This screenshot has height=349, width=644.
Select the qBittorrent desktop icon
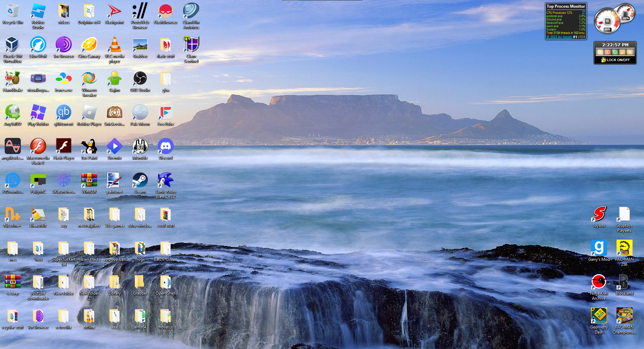click(x=63, y=113)
